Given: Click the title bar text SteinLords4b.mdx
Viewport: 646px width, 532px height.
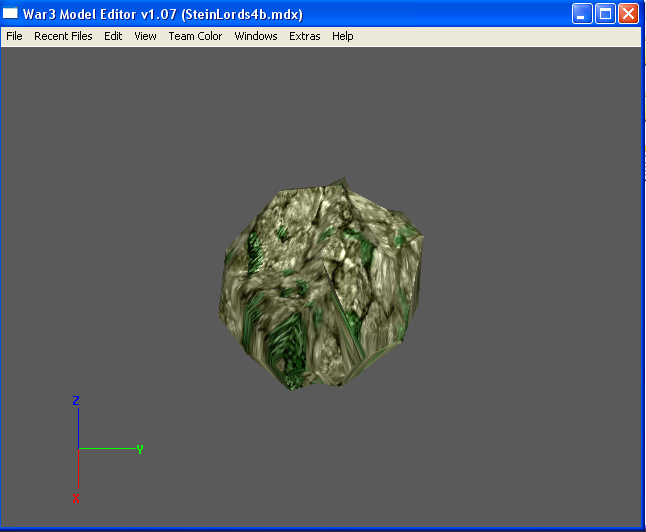Looking at the screenshot, I should [242, 14].
